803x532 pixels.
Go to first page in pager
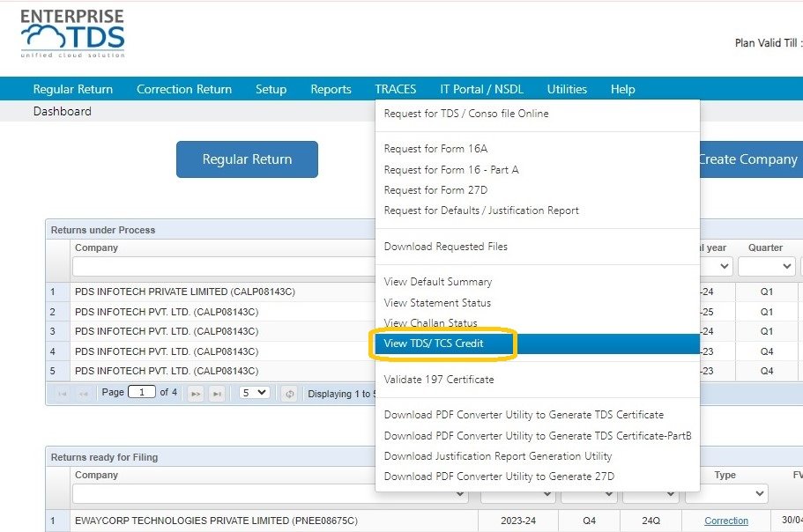click(x=63, y=394)
